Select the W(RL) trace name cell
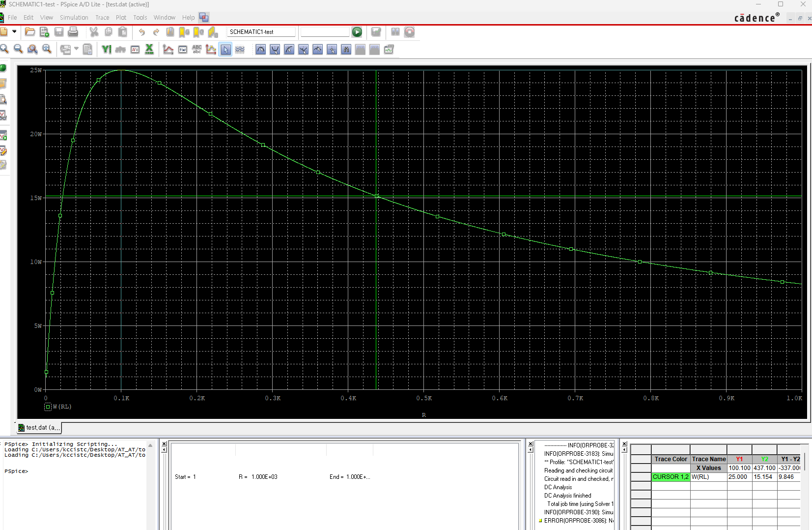Image resolution: width=812 pixels, height=530 pixels. tap(708, 477)
